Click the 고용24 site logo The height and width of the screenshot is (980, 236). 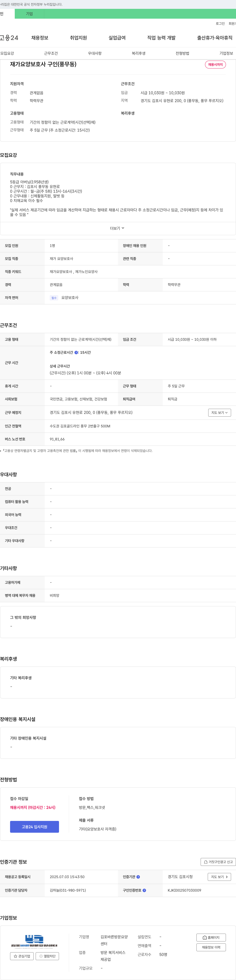(9, 38)
